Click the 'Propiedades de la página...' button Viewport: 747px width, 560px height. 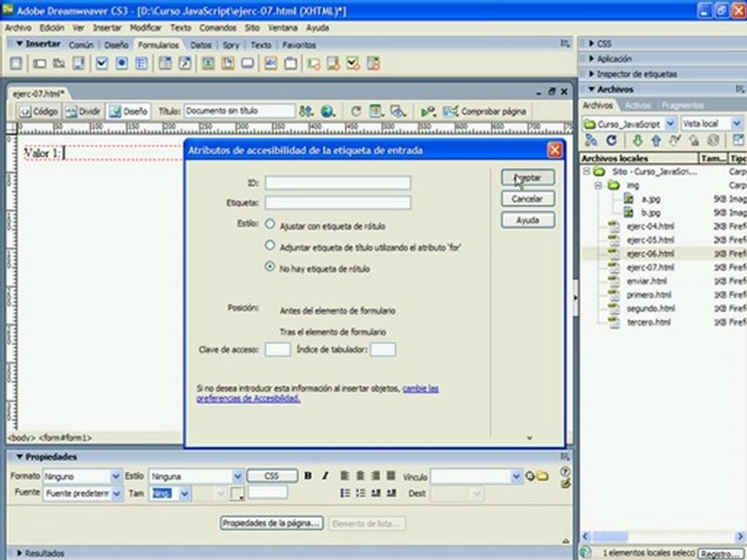coord(272,523)
